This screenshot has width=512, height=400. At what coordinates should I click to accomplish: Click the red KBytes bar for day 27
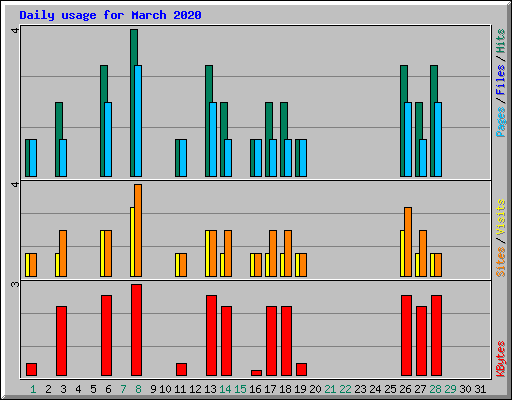pos(421,341)
